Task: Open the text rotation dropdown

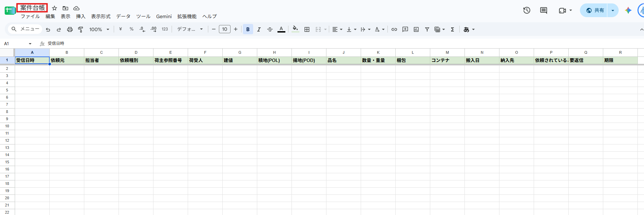Action: point(380,29)
